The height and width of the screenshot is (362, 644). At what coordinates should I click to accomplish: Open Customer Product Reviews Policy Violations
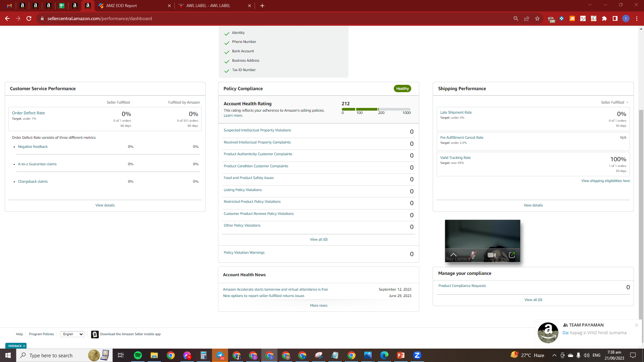coord(259,214)
